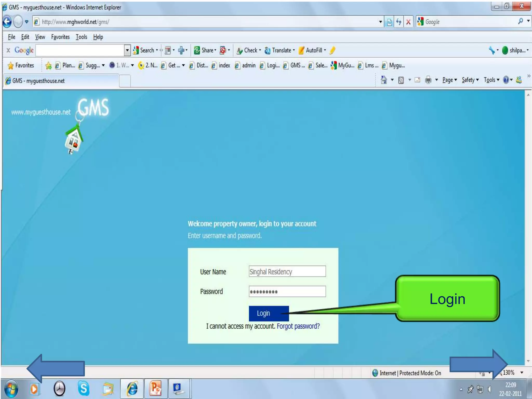The image size is (532, 399).
Task: Expand the recent pages dropdown arrow
Action: [26, 22]
